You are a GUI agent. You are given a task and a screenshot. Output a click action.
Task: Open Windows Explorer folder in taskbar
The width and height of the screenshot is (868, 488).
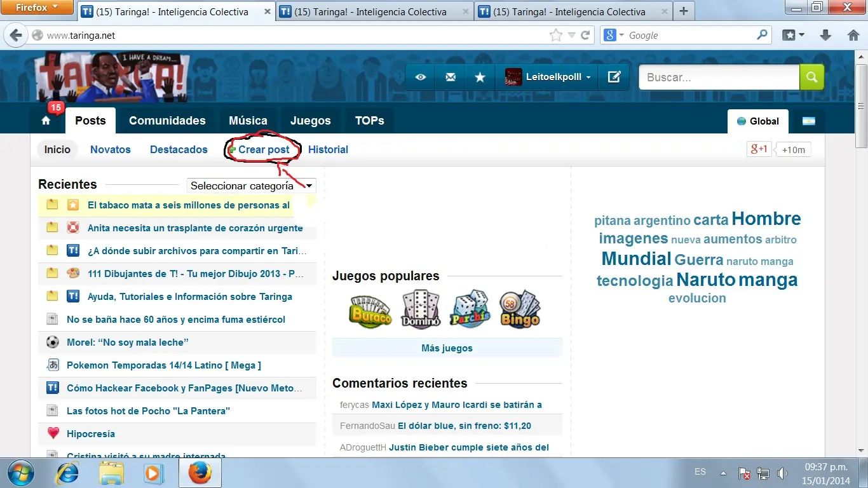111,473
